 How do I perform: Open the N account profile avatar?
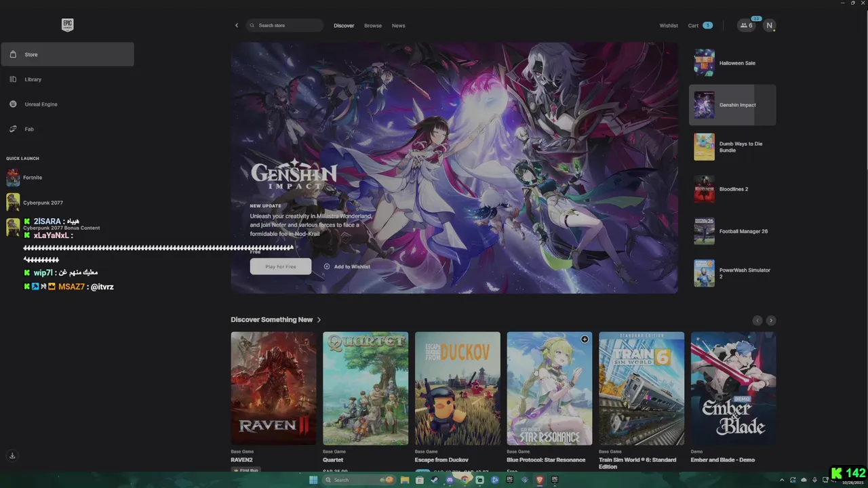click(x=769, y=25)
